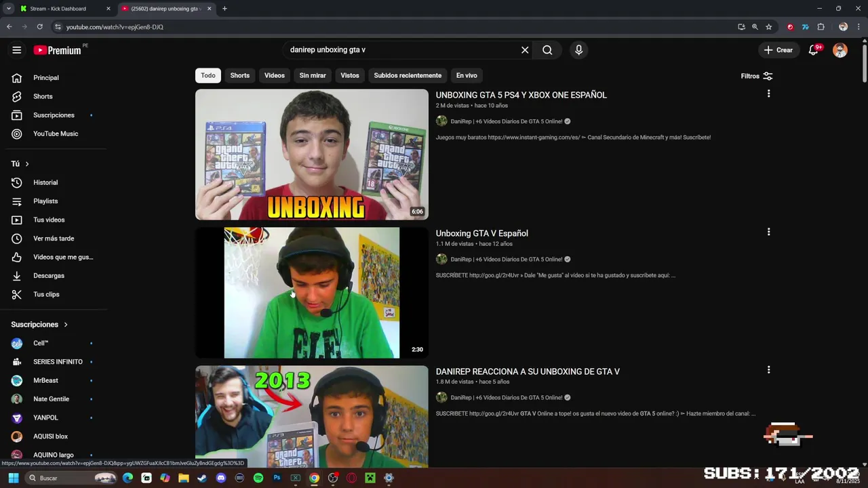This screenshot has height=488, width=868.
Task: Open the Chrome tab search dropdown
Action: [x=8, y=9]
